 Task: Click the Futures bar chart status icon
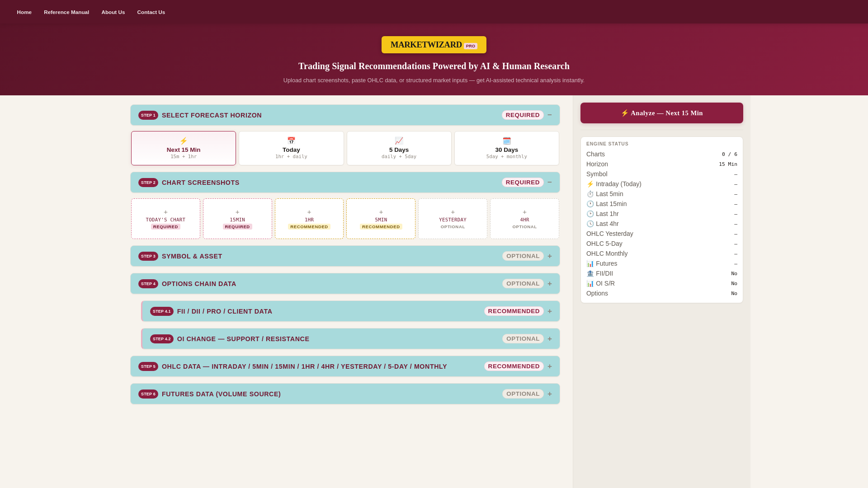point(590,263)
